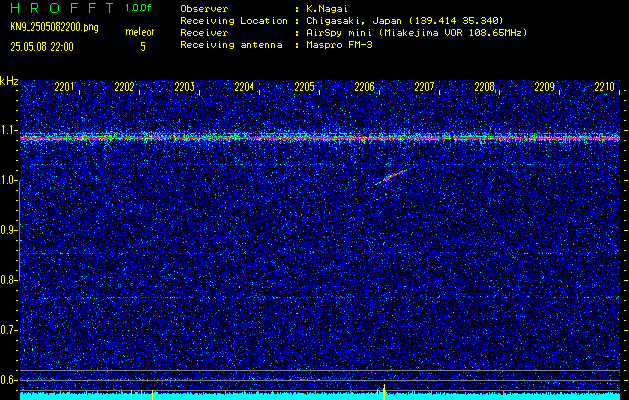Click observer name K.Nagai
Viewport: 629px width, 400px height.
pyautogui.click(x=327, y=9)
